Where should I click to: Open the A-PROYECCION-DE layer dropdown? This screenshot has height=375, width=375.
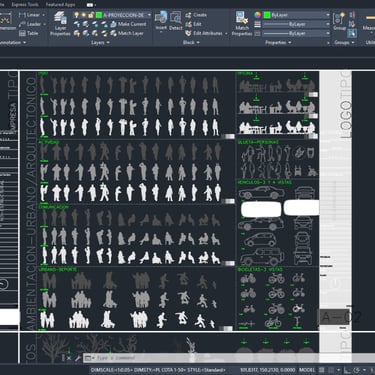(x=124, y=15)
